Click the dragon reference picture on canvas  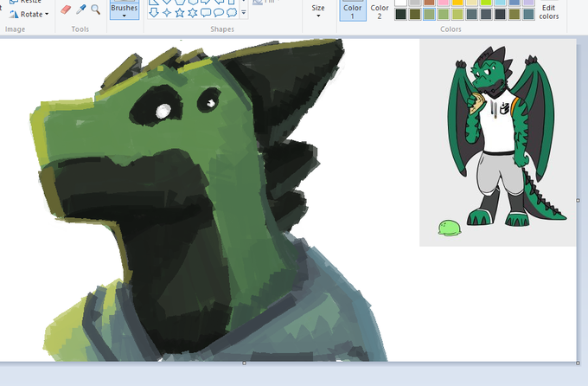click(497, 143)
